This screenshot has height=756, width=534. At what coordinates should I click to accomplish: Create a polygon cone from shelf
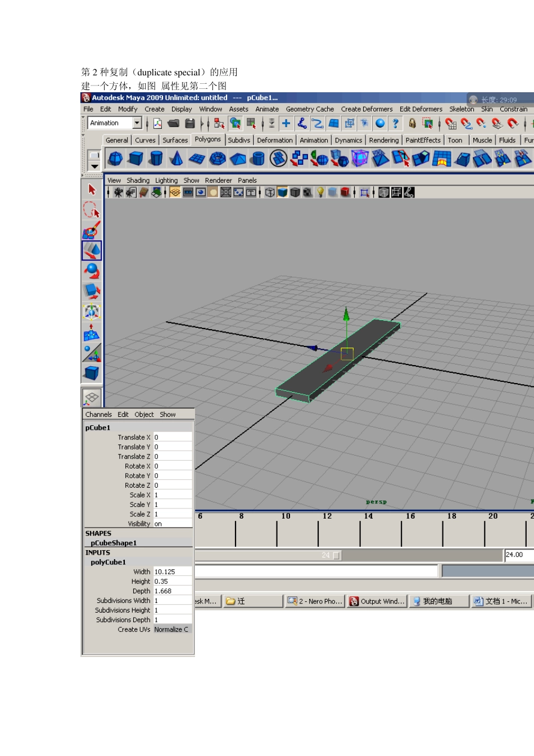[177, 159]
